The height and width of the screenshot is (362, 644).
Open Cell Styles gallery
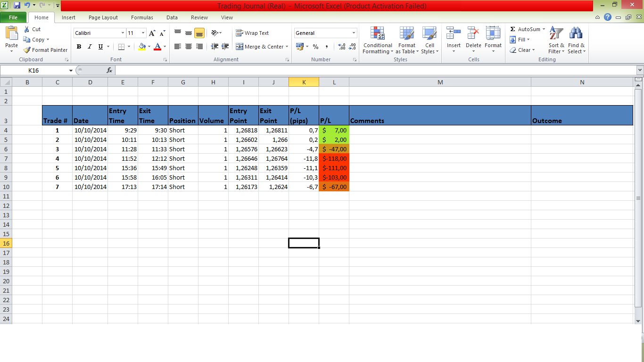(x=429, y=40)
